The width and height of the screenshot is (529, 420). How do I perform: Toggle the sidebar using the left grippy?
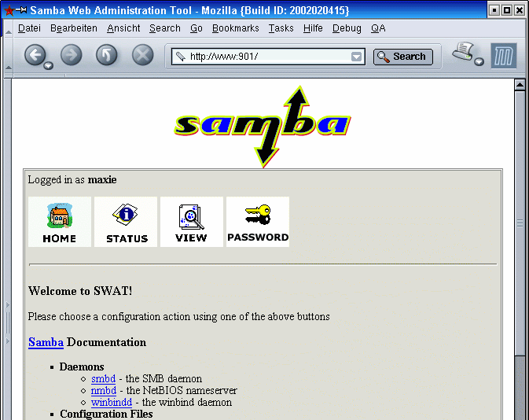(8, 322)
